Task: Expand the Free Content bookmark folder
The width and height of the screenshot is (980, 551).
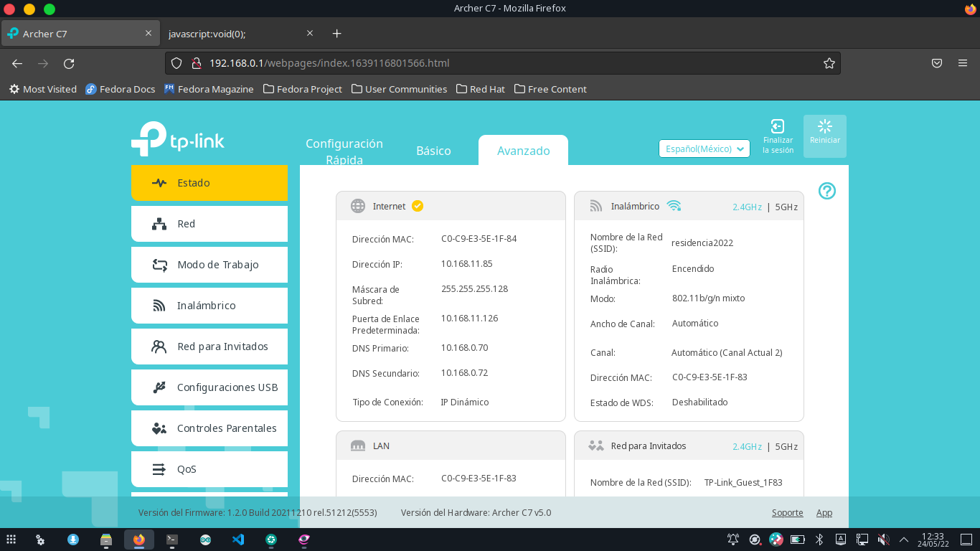Action: click(x=550, y=89)
